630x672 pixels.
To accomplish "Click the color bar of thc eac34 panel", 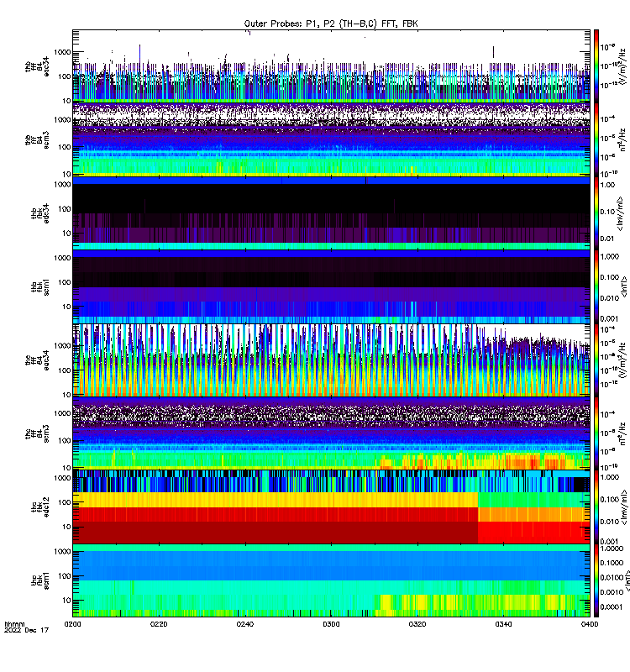I will 596,360.
